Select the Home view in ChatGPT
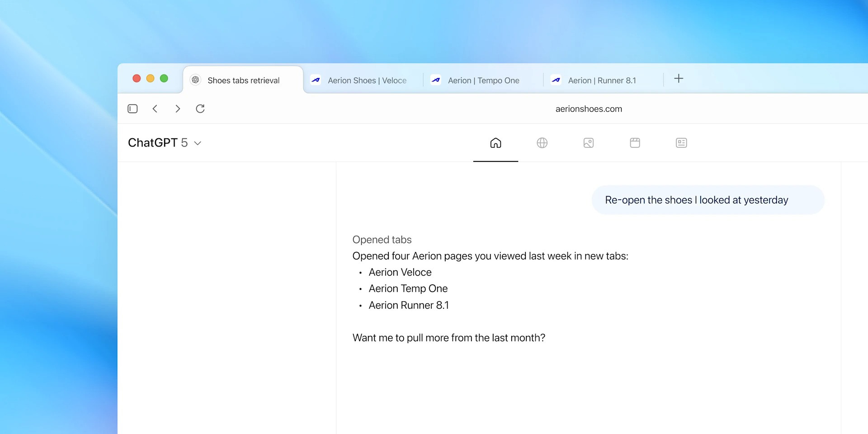The image size is (868, 434). coord(495,143)
